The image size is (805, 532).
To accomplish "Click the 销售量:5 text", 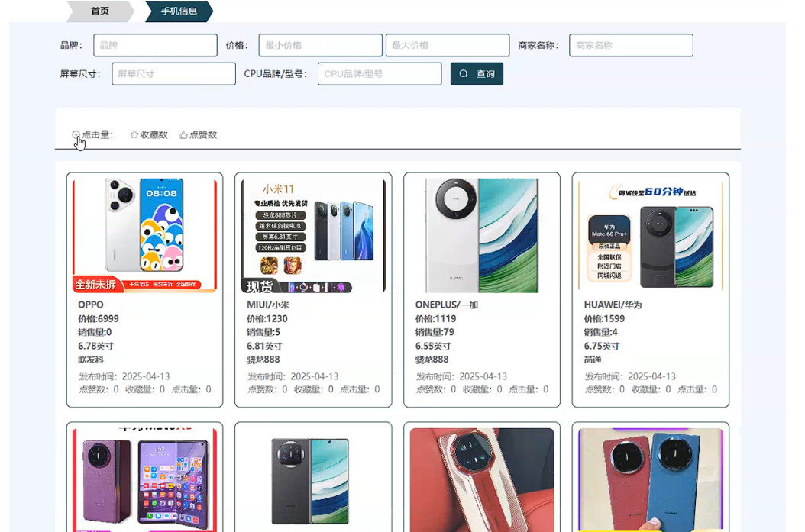I will [263, 332].
